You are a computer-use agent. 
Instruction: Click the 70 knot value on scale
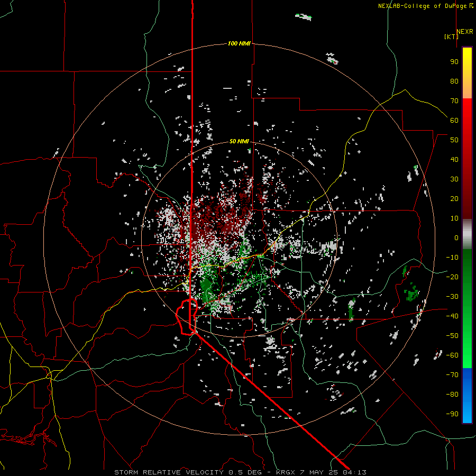[x=454, y=101]
